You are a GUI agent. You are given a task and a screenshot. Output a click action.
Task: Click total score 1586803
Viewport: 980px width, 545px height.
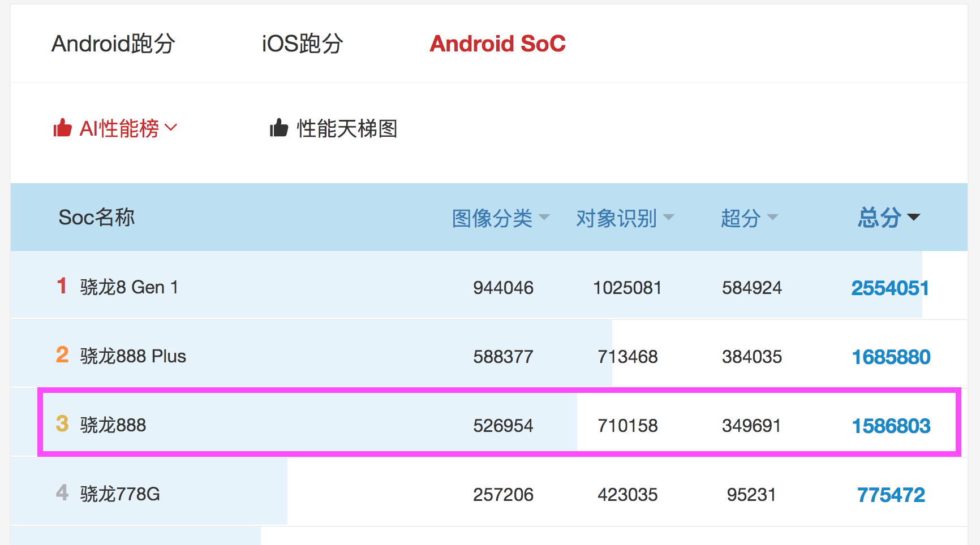[x=891, y=426]
